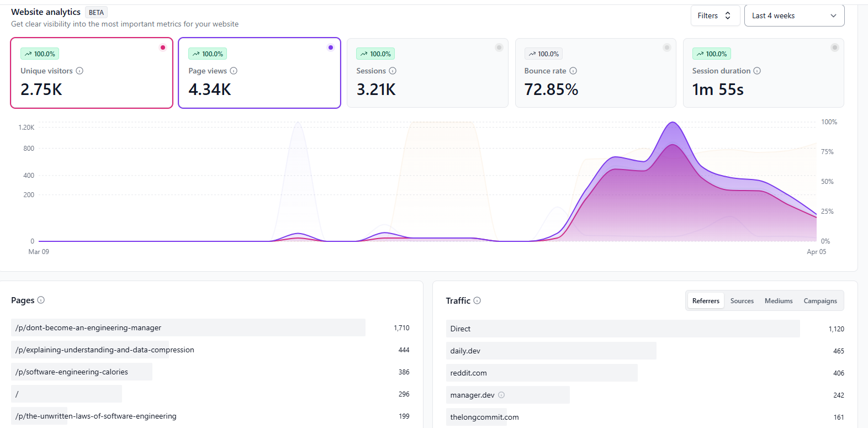The height and width of the screenshot is (428, 868).
Task: Click info icon next to Unique visitors
Action: point(80,71)
